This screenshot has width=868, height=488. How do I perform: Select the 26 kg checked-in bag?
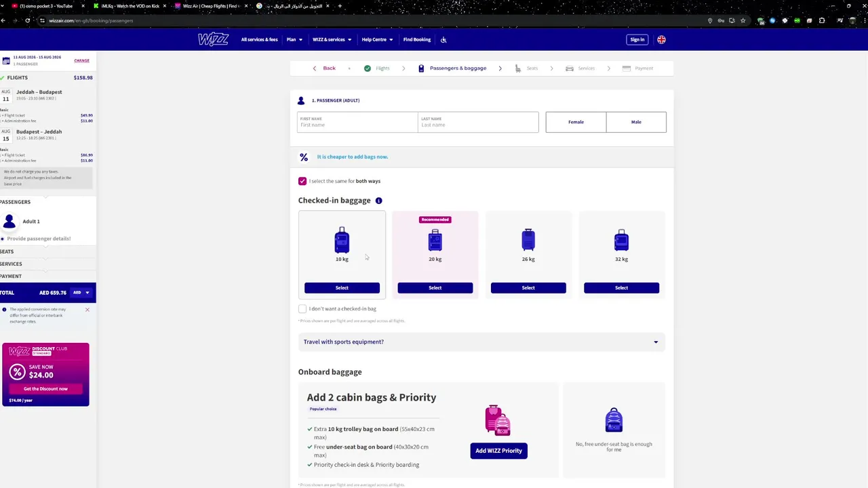[x=528, y=288]
